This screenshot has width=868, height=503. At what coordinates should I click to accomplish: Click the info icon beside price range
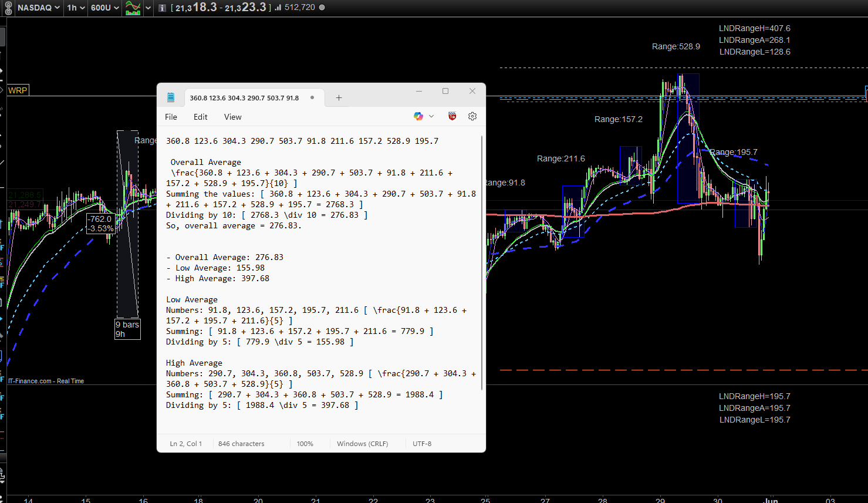(x=162, y=8)
